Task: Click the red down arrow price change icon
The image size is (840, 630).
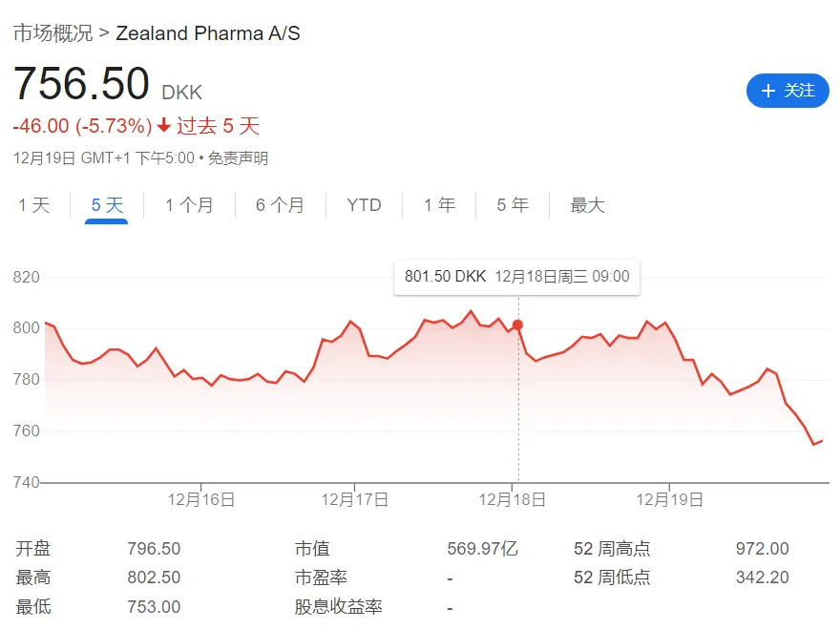Action: pyautogui.click(x=164, y=126)
